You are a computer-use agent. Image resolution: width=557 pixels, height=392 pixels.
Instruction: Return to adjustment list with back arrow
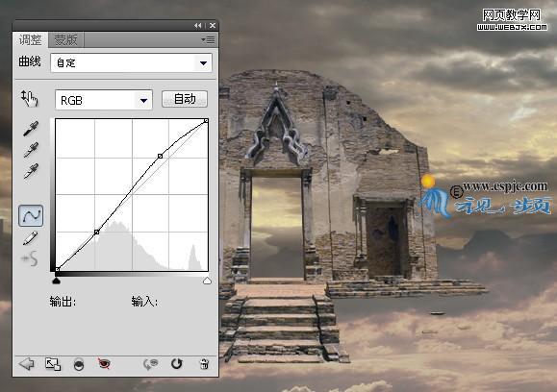26,364
